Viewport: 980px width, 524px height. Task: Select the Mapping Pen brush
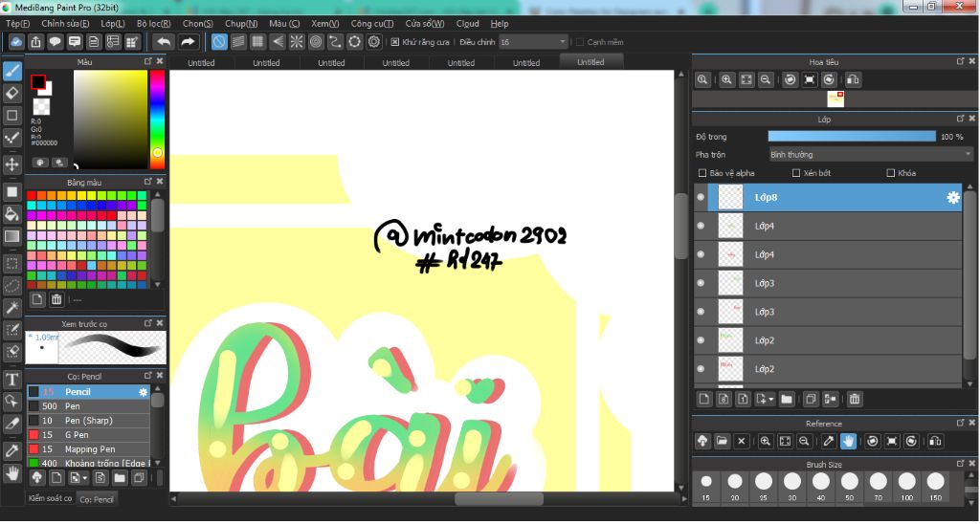coord(88,449)
